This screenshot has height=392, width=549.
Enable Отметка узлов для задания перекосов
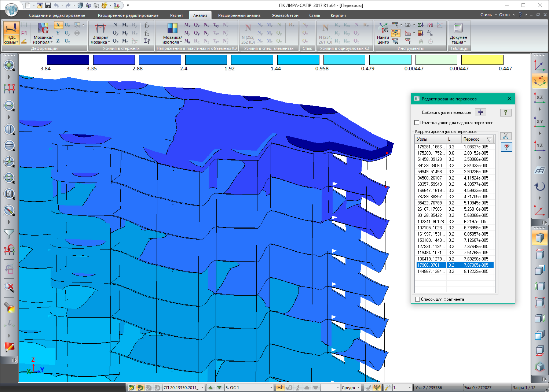pyautogui.click(x=417, y=123)
